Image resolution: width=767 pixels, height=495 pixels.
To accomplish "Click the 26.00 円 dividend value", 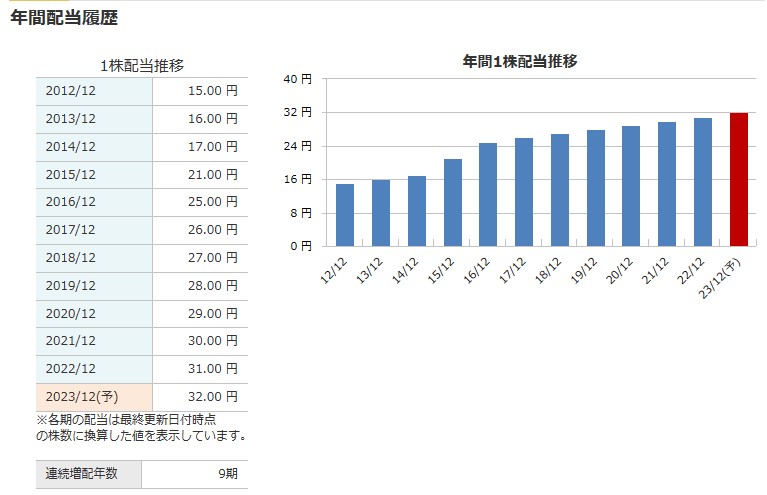I will pyautogui.click(x=213, y=230).
